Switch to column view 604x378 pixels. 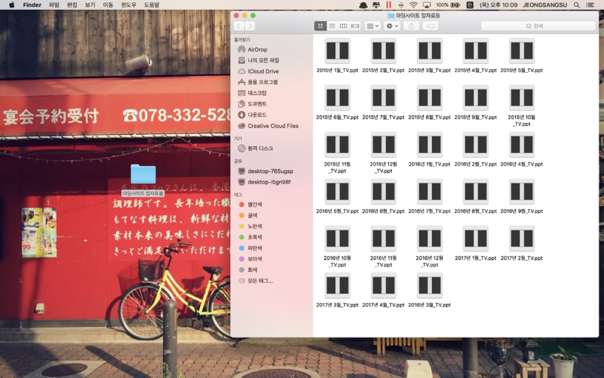343,26
